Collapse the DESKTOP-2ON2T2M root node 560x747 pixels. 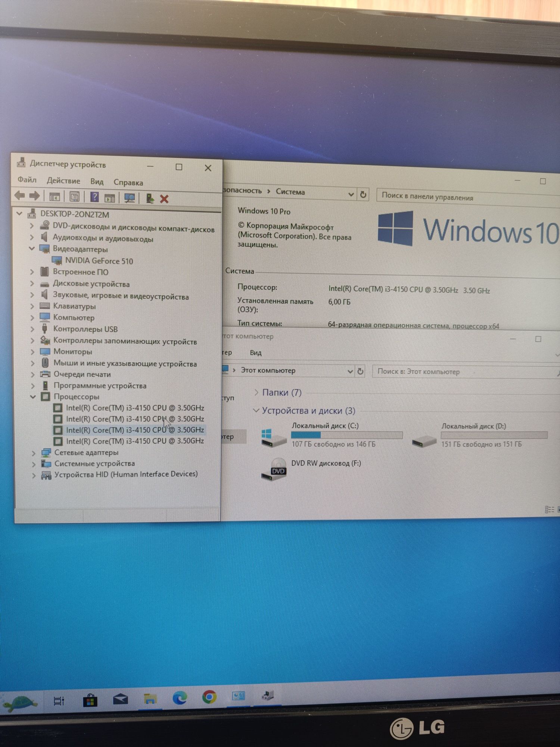(x=19, y=213)
